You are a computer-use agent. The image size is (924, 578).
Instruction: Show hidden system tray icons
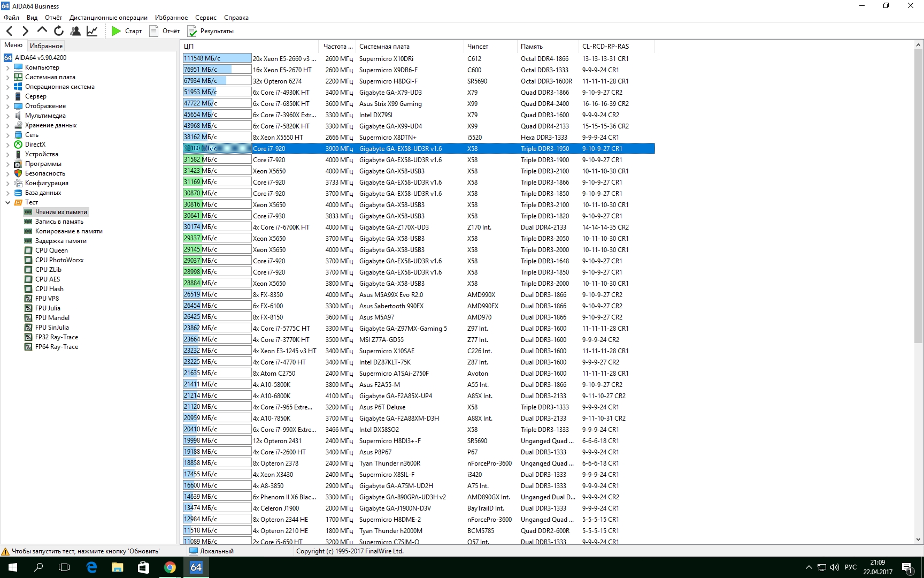(808, 567)
